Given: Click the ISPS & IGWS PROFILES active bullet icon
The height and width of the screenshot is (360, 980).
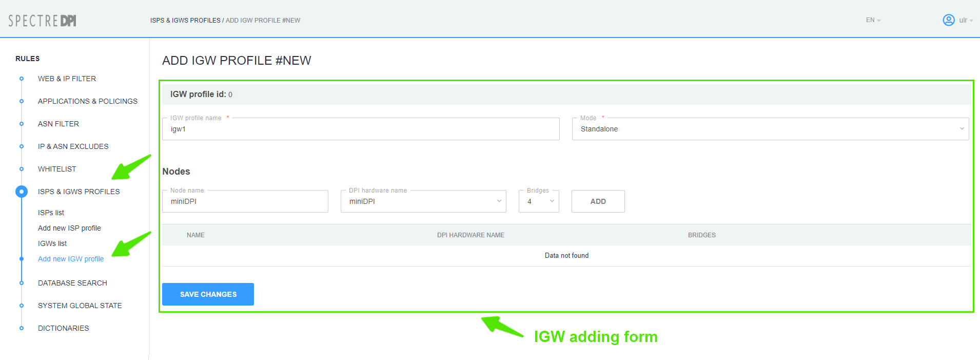Looking at the screenshot, I should point(22,192).
